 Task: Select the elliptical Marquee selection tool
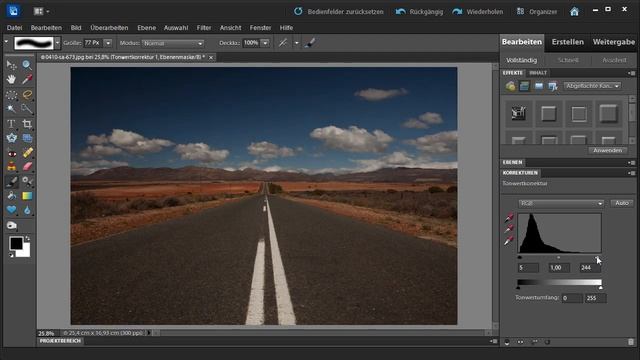pos(11,95)
